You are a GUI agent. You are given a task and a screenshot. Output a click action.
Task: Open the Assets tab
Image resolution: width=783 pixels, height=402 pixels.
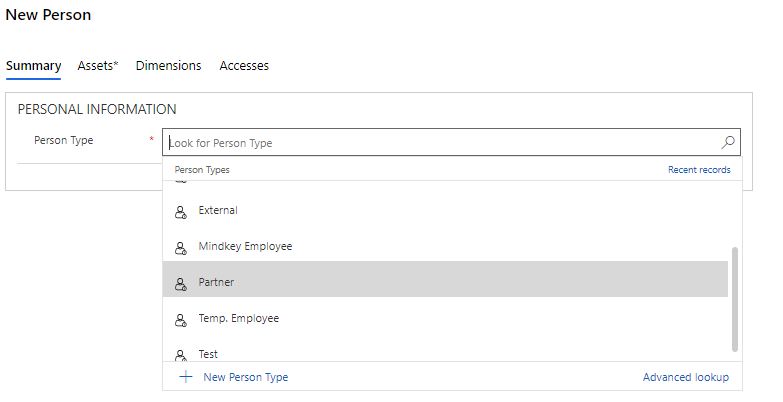point(98,66)
